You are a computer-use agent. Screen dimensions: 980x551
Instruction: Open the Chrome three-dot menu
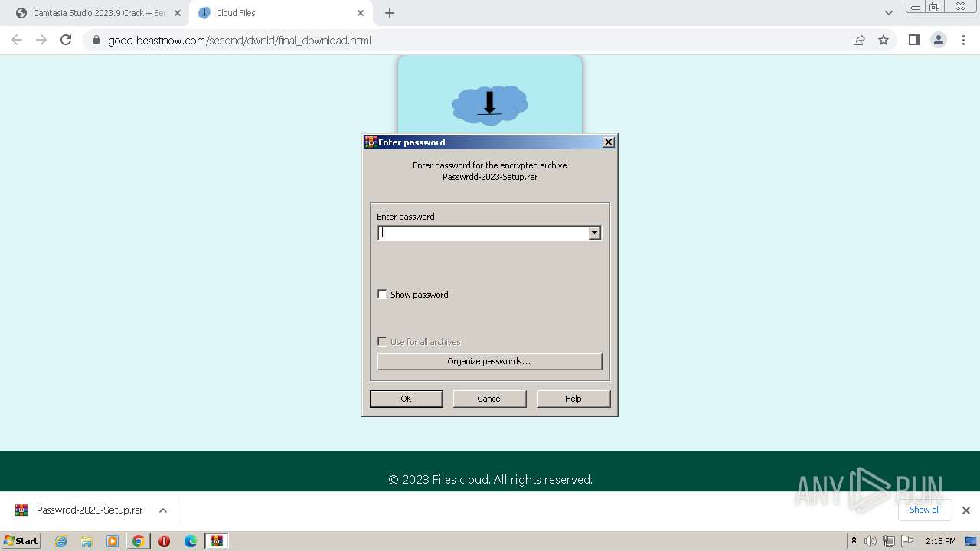(964, 40)
